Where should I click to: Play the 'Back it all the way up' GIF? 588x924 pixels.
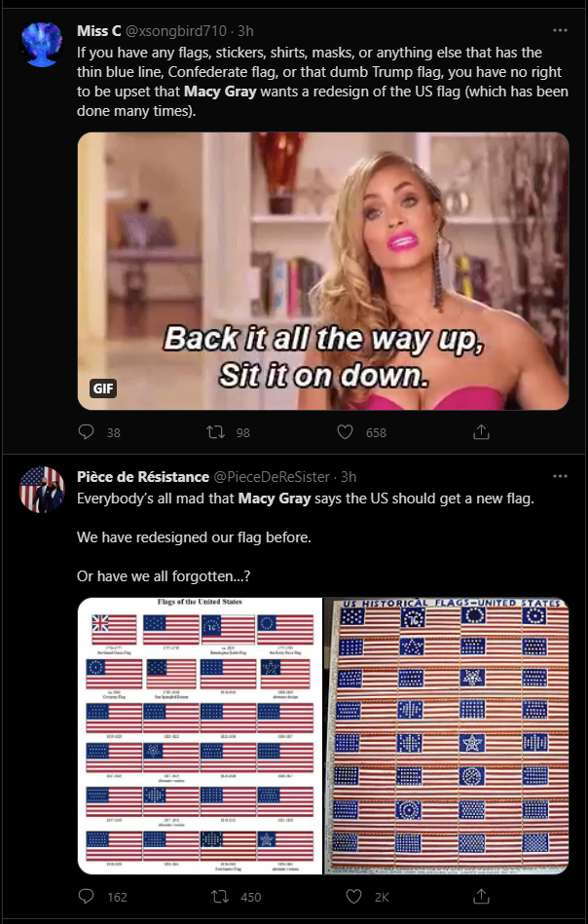coord(323,271)
